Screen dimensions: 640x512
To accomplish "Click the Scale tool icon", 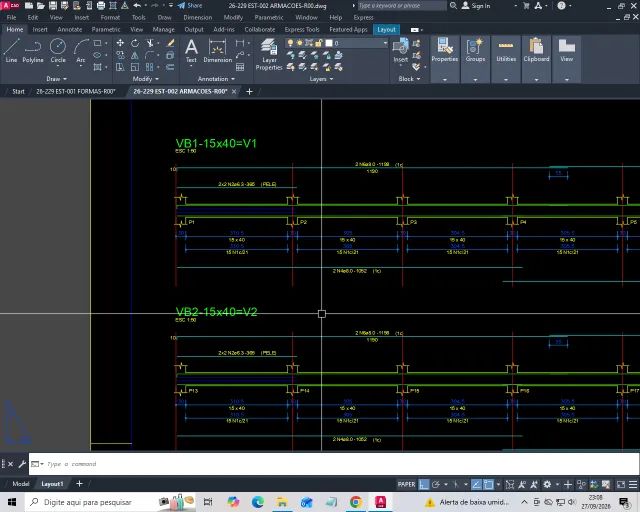I will [135, 67].
